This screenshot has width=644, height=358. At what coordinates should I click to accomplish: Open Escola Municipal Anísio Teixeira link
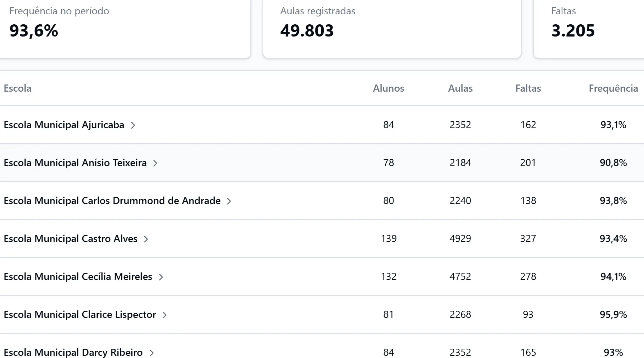[x=75, y=163]
